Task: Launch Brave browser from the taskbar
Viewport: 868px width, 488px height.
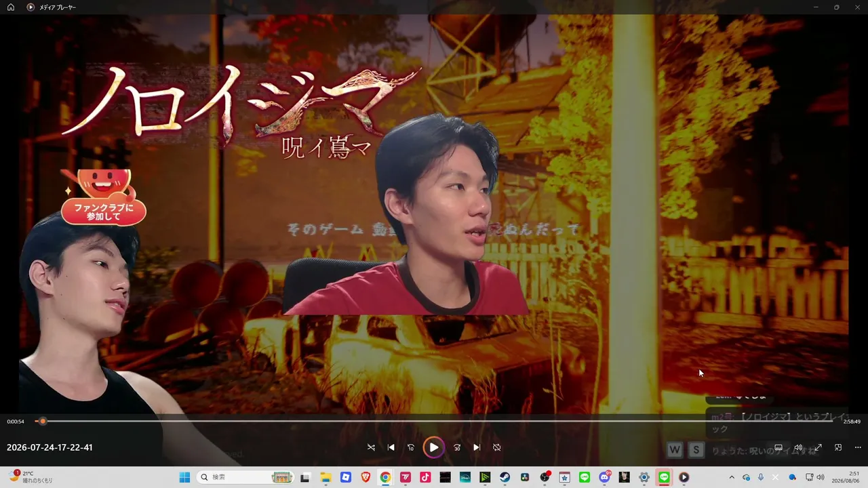Action: pos(366,477)
